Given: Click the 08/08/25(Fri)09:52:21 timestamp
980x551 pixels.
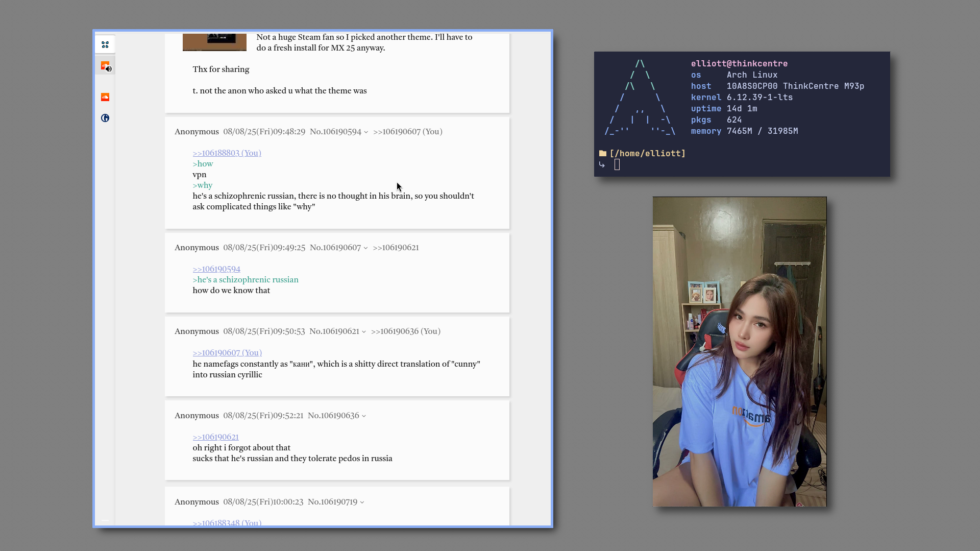Looking at the screenshot, I should 263,416.
